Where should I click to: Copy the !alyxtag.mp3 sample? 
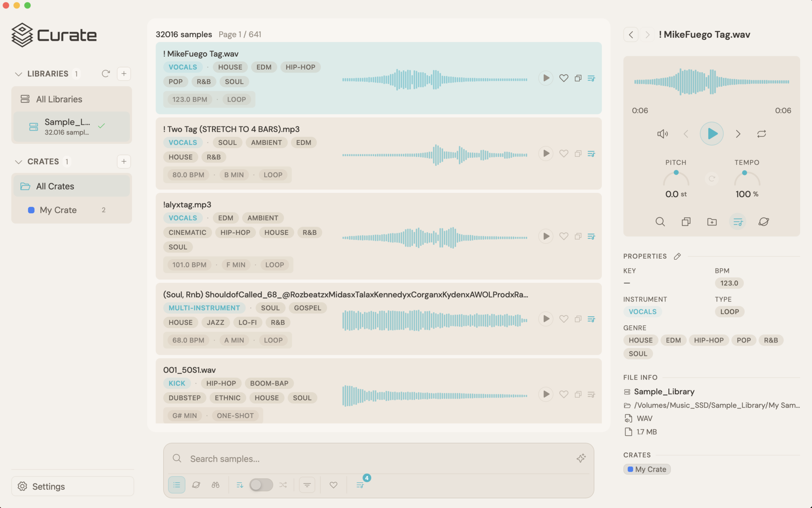(x=578, y=236)
